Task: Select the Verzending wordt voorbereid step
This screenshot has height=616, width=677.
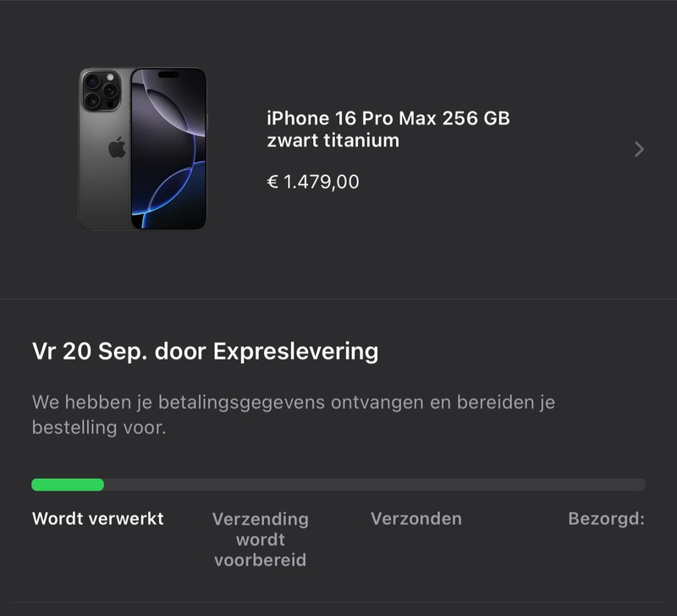Action: 261,539
